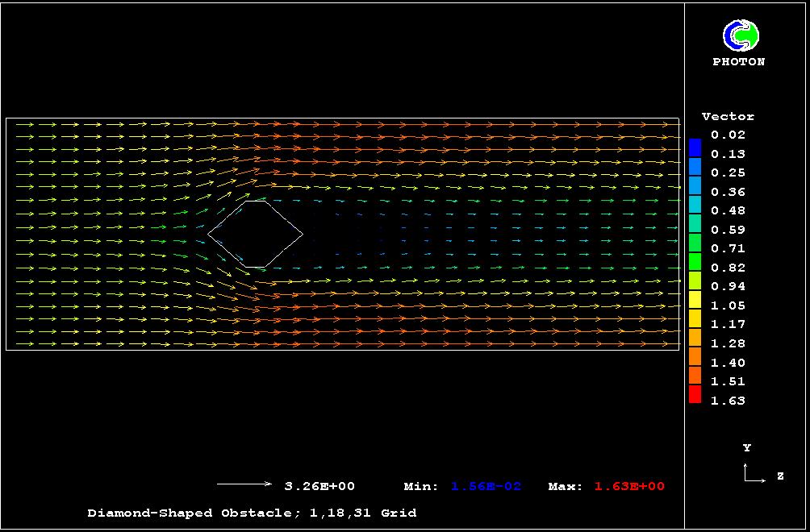
Task: Click the PHOTON logo icon
Action: click(740, 35)
